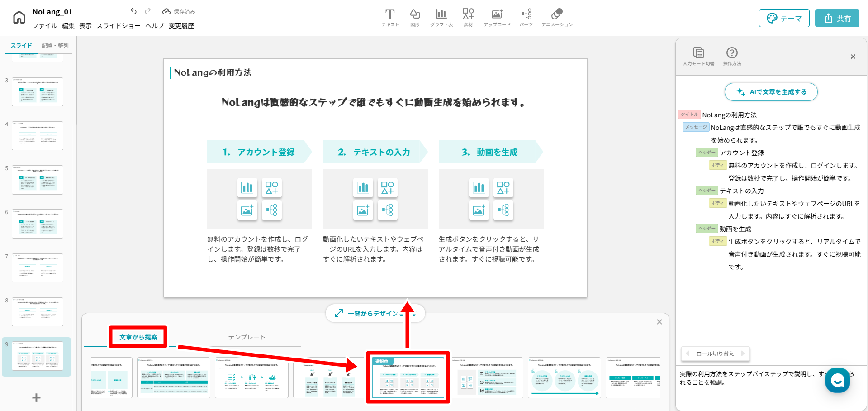Select slide 5 thumbnail
This screenshot has width=868, height=411.
tap(38, 180)
